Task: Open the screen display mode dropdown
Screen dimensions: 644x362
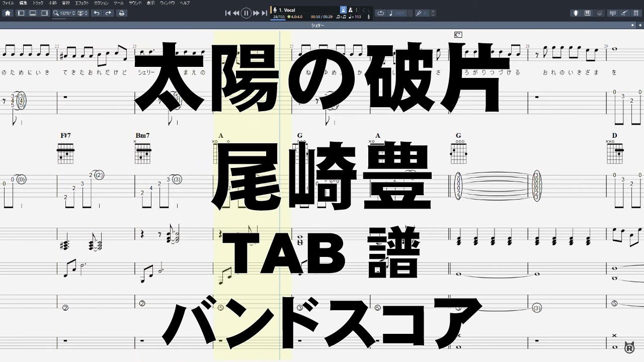Action: [83, 13]
